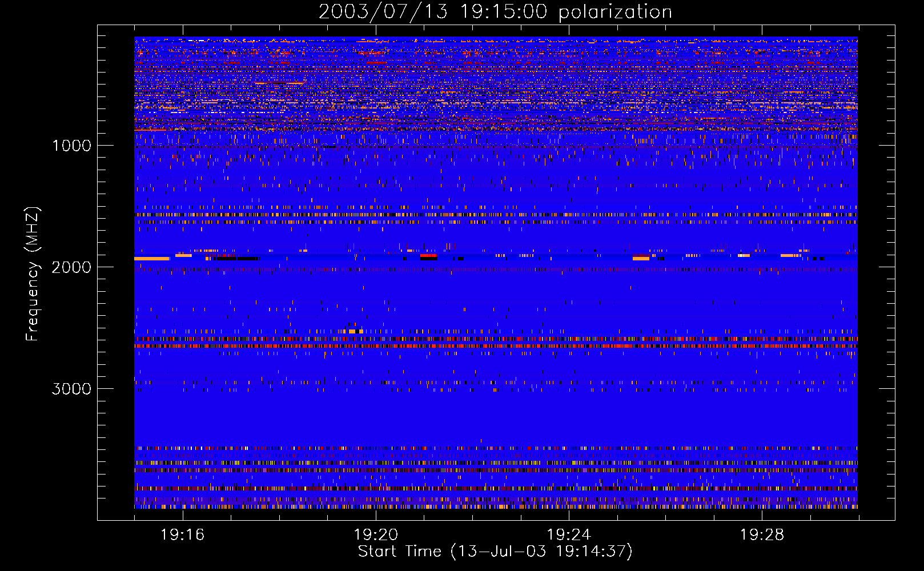Click the 3000 frequency tick label
The width and height of the screenshot is (924, 571).
click(x=71, y=389)
